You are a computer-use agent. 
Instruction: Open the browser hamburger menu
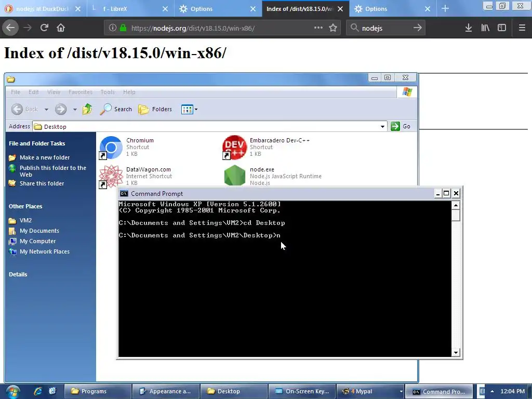pos(522,28)
